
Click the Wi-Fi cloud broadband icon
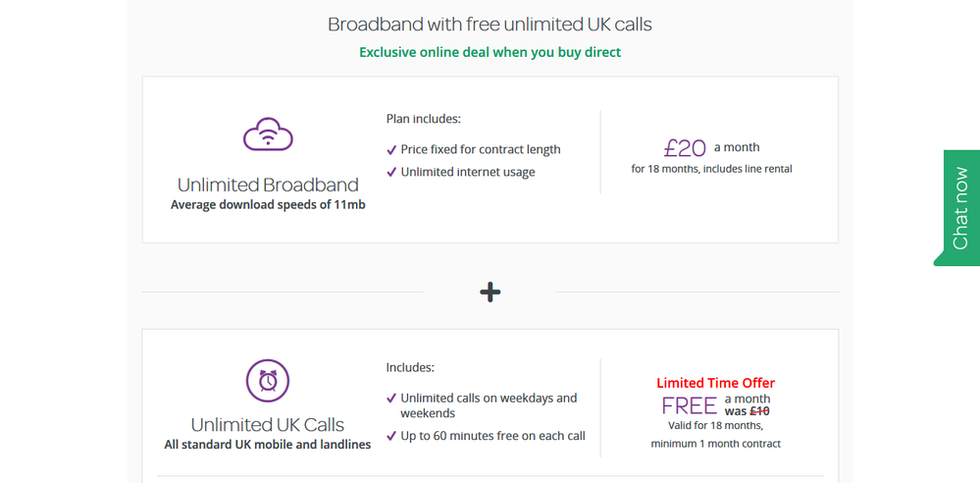[268, 134]
